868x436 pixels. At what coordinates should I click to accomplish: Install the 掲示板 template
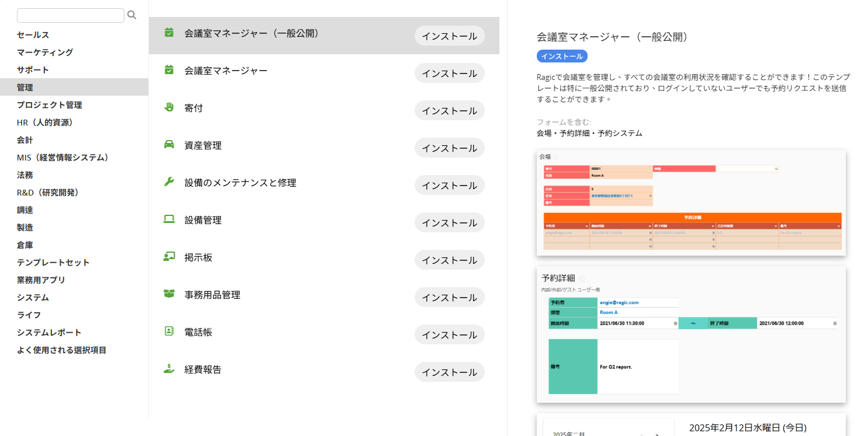(x=449, y=260)
